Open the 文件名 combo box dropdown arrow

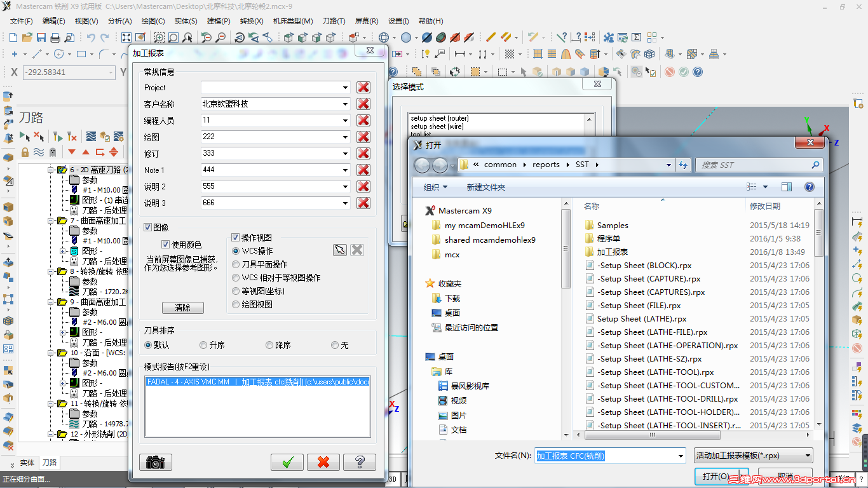681,456
